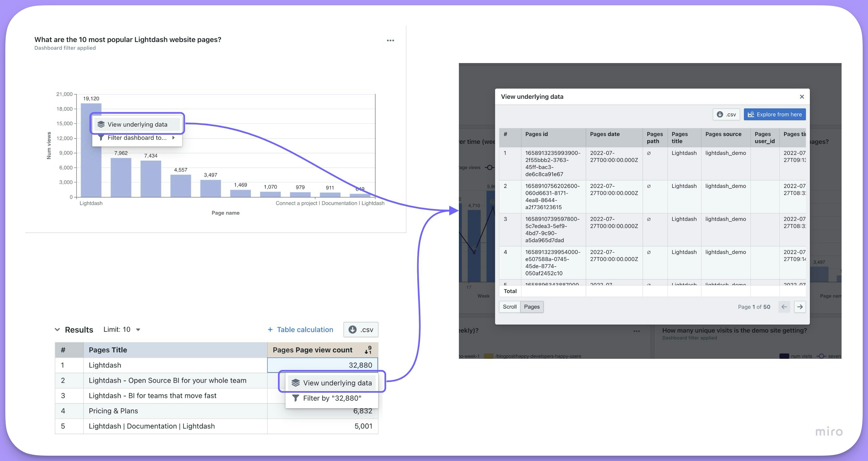Screen dimensions: 868x461
Task: Click the + Table calculation link
Action: (x=300, y=330)
